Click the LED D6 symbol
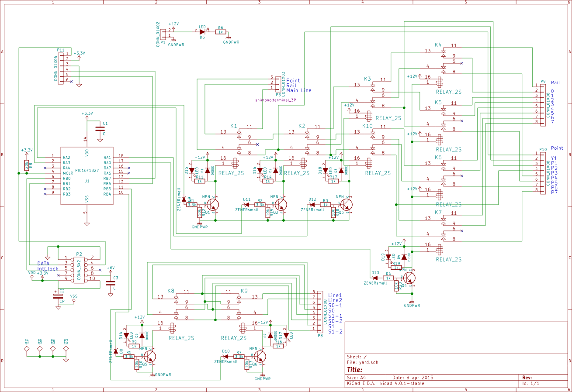Image resolution: width=572 pixels, height=392 pixels. pos(202,31)
